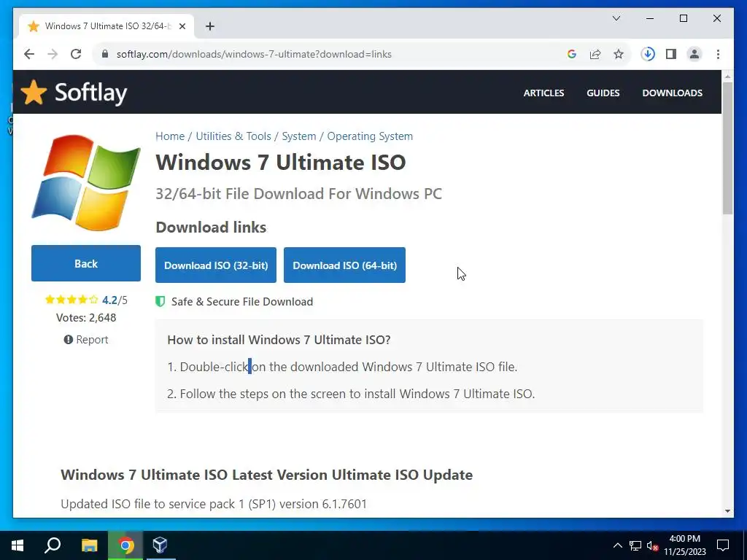This screenshot has width=747, height=560.
Task: Open the Chrome downloads icon
Action: 648,54
